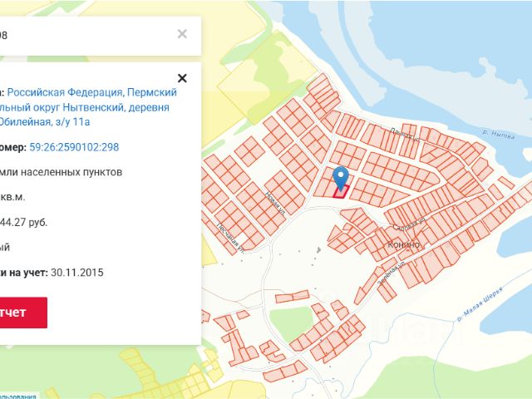Click the Новая ул. street label
Image resolution: width=532 pixels, height=399 pixels.
point(275,203)
